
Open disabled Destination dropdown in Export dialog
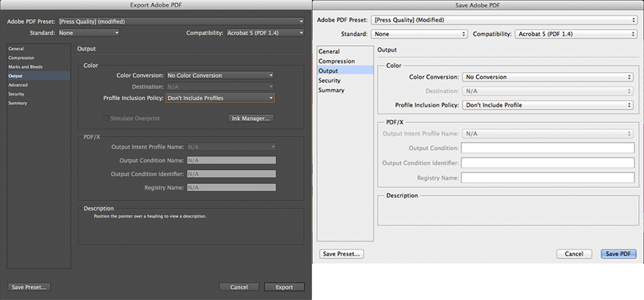pyautogui.click(x=220, y=87)
